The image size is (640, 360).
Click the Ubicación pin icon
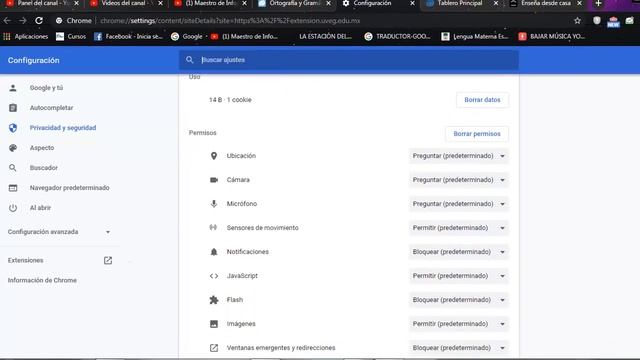(213, 156)
